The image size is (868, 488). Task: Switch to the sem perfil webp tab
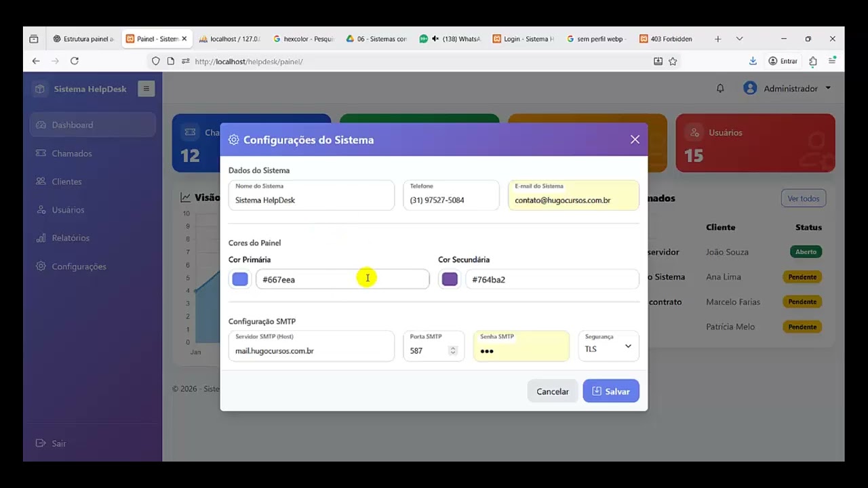[x=596, y=39]
